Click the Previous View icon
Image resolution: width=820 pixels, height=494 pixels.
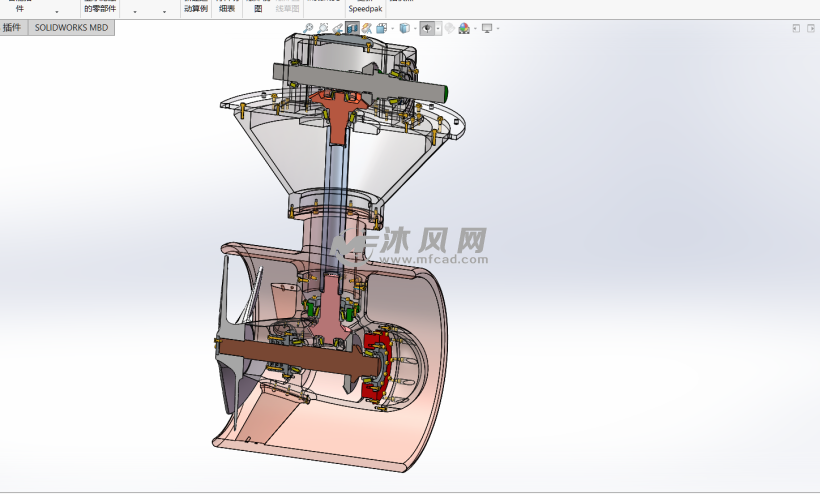(x=338, y=28)
